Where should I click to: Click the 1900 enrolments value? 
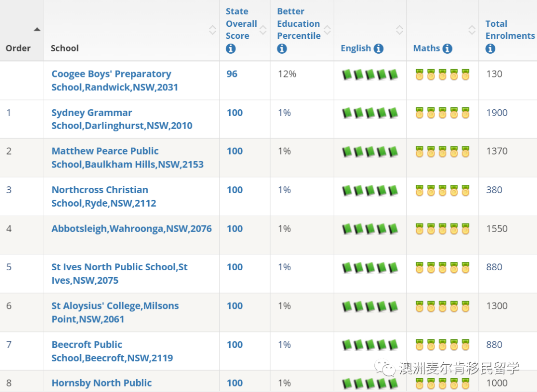497,113
